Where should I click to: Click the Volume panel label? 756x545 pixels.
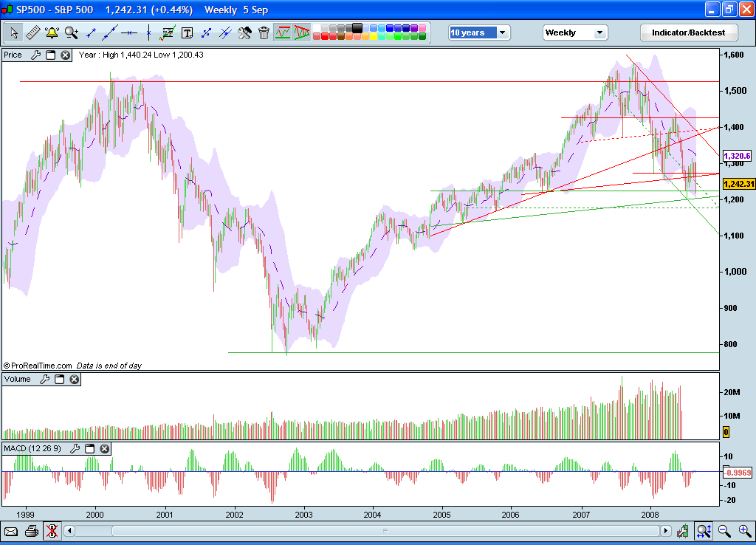(18, 379)
